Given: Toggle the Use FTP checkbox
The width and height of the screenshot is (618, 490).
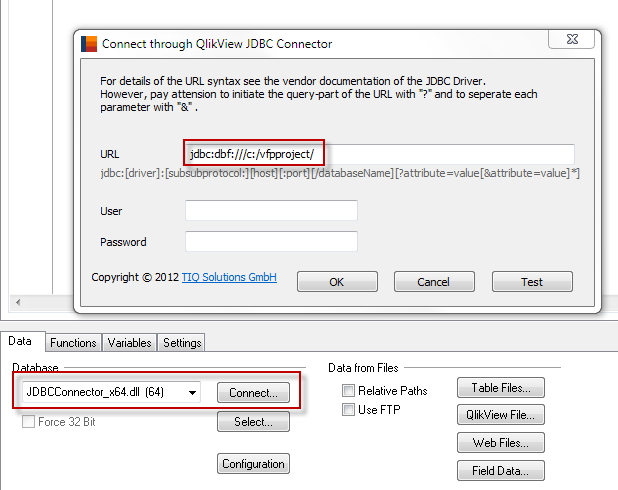Looking at the screenshot, I should tap(349, 410).
